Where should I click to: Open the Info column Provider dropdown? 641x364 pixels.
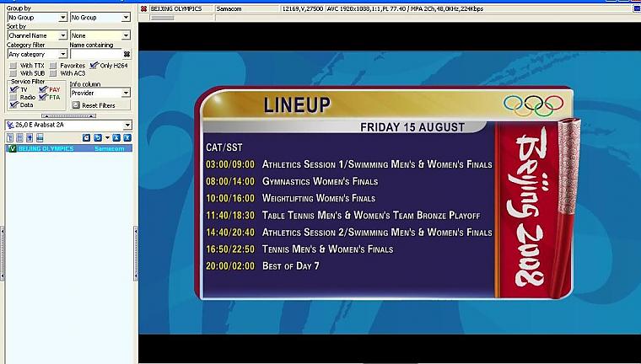126,94
